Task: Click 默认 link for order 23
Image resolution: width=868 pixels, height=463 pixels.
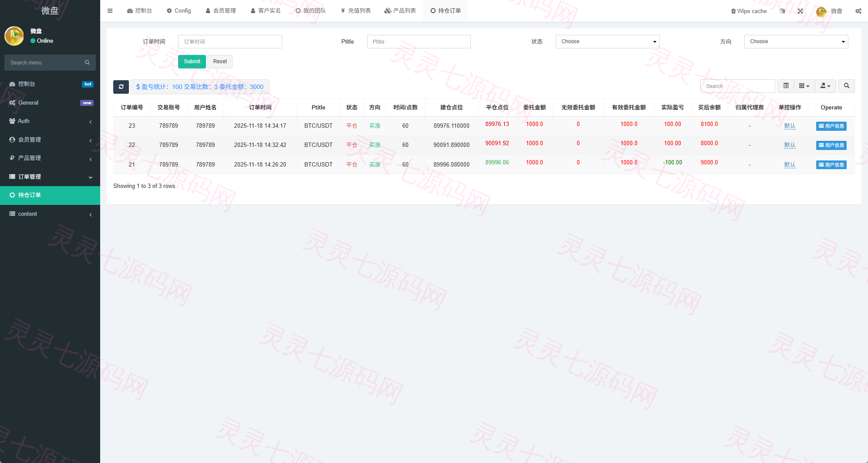Action: (790, 126)
